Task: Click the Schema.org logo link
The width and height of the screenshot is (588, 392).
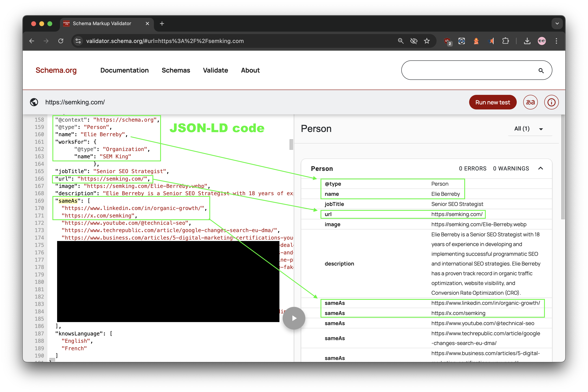Action: point(56,71)
